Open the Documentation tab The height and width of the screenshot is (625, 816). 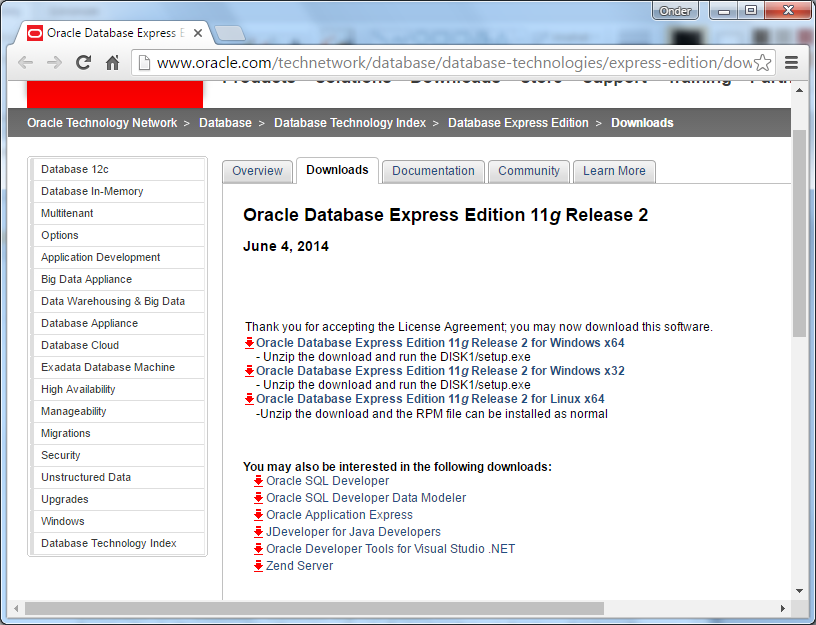pos(433,171)
